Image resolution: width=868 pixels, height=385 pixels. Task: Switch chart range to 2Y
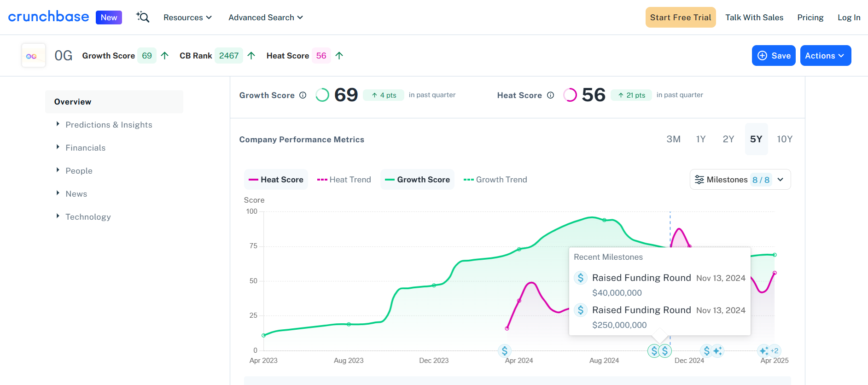coord(728,139)
